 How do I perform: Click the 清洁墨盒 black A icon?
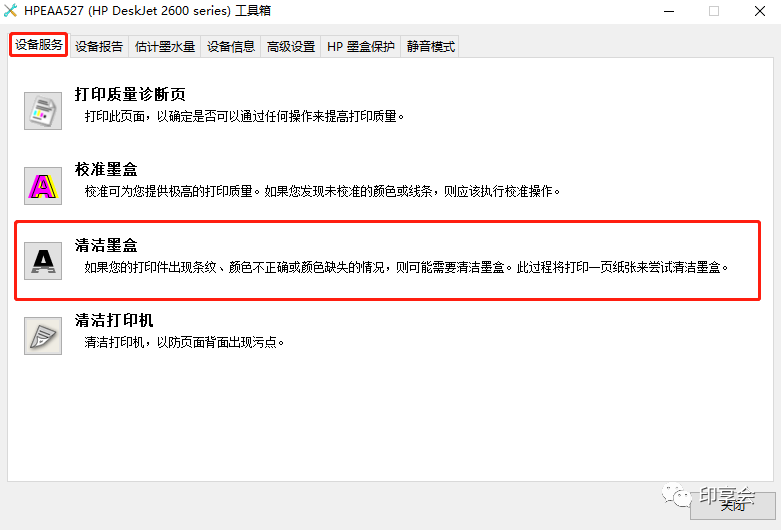tap(43, 261)
